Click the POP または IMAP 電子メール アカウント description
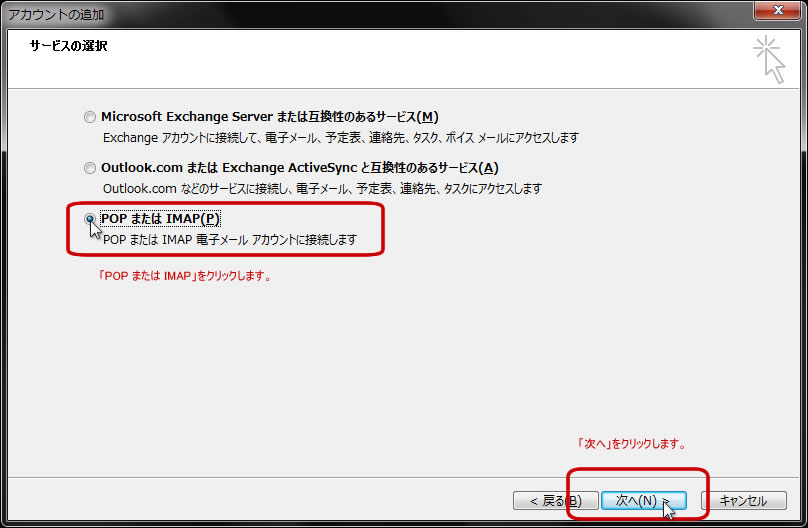This screenshot has width=808, height=528. (230, 240)
